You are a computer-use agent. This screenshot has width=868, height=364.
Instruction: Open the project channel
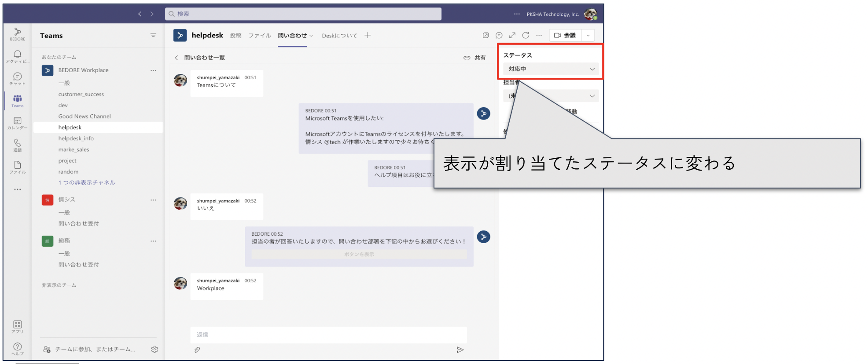(67, 161)
